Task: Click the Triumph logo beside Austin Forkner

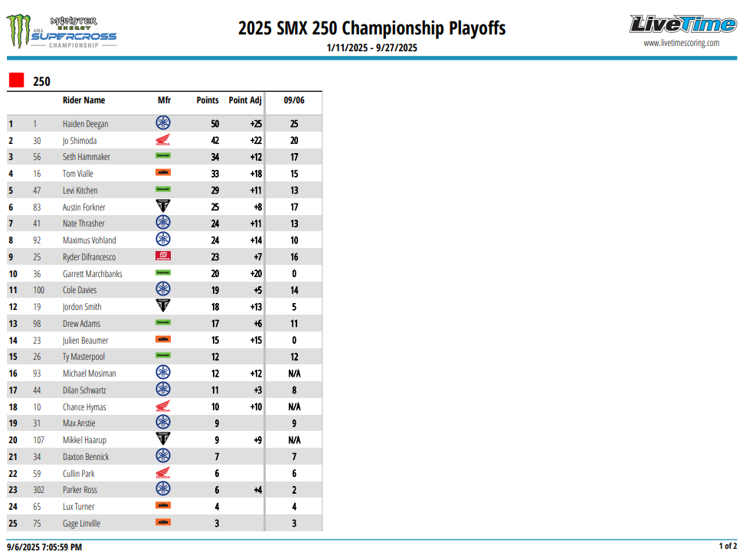Action: coord(163,207)
